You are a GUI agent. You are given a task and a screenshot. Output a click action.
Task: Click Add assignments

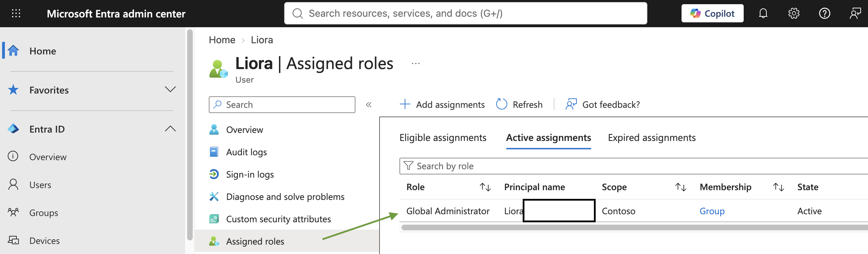(442, 105)
